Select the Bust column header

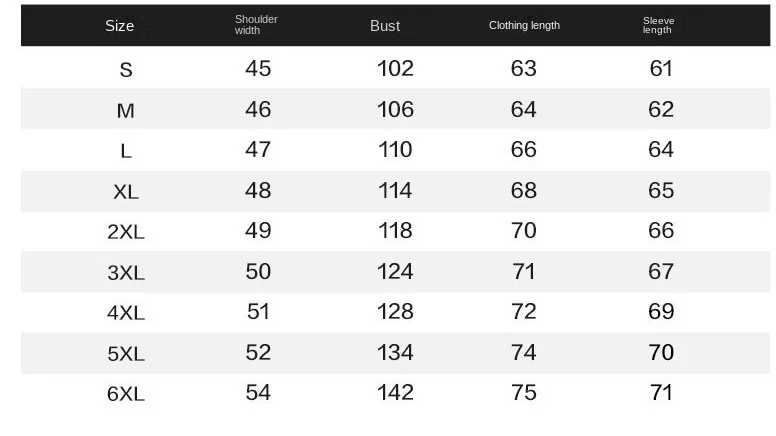[x=385, y=26]
